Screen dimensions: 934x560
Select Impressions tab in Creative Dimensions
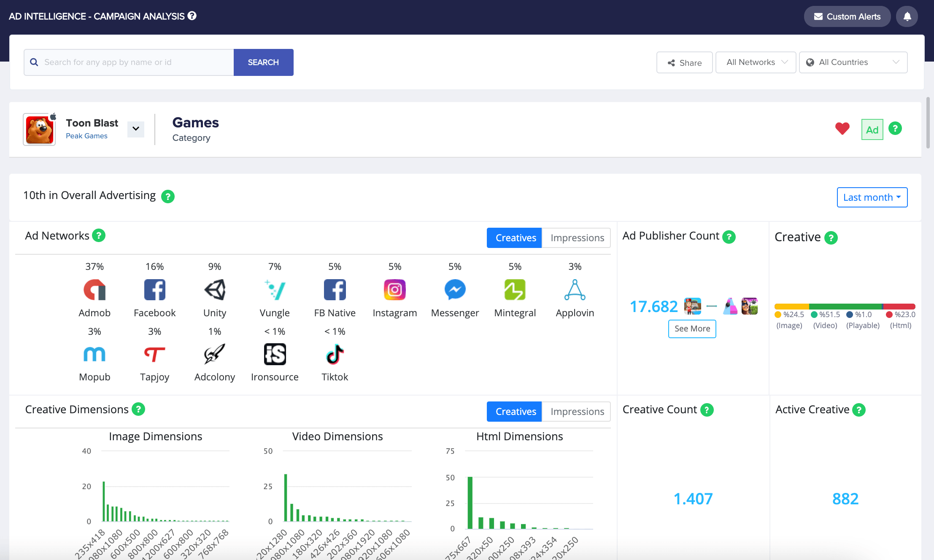(x=577, y=412)
